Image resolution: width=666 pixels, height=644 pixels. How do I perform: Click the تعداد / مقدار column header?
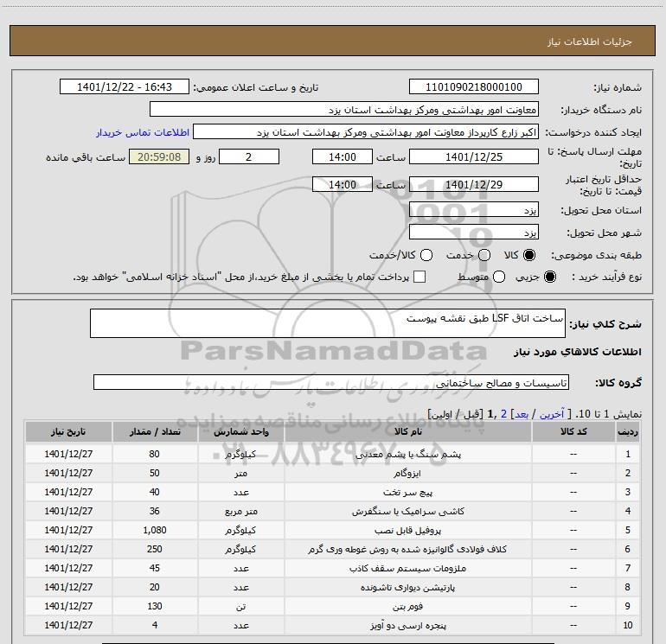click(x=155, y=431)
